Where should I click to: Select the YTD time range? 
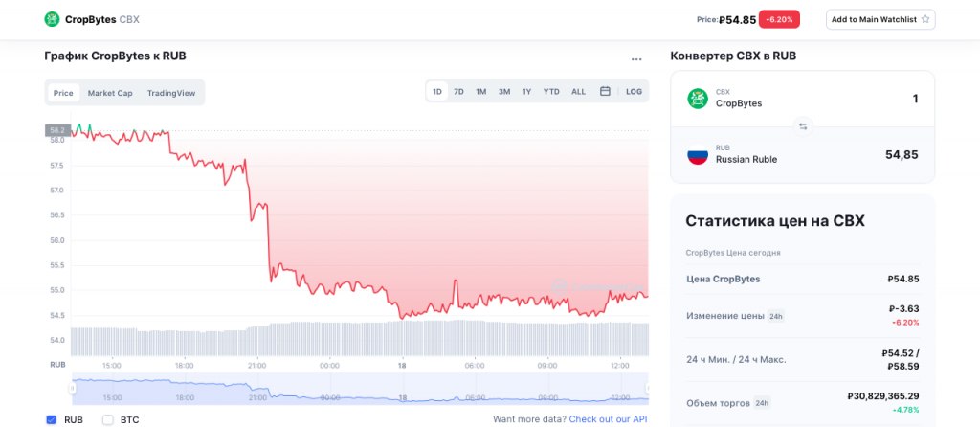[551, 92]
